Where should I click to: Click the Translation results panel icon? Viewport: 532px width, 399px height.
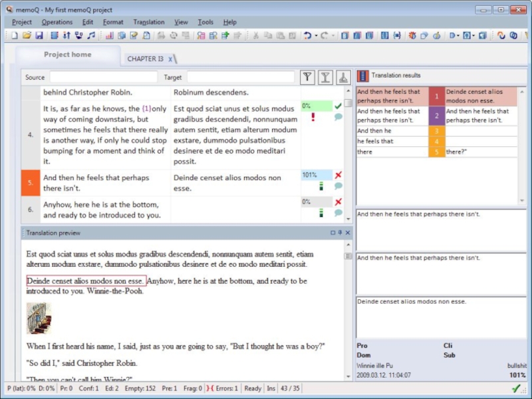pyautogui.click(x=362, y=76)
